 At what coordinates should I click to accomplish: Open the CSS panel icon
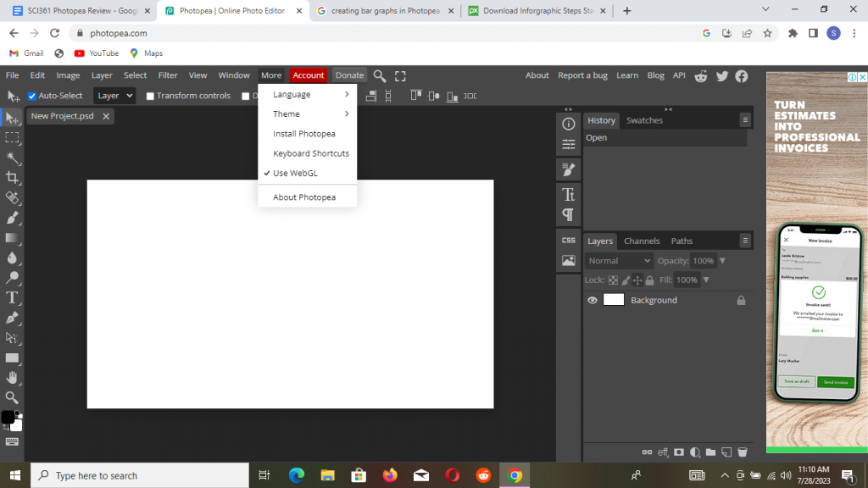click(x=569, y=240)
